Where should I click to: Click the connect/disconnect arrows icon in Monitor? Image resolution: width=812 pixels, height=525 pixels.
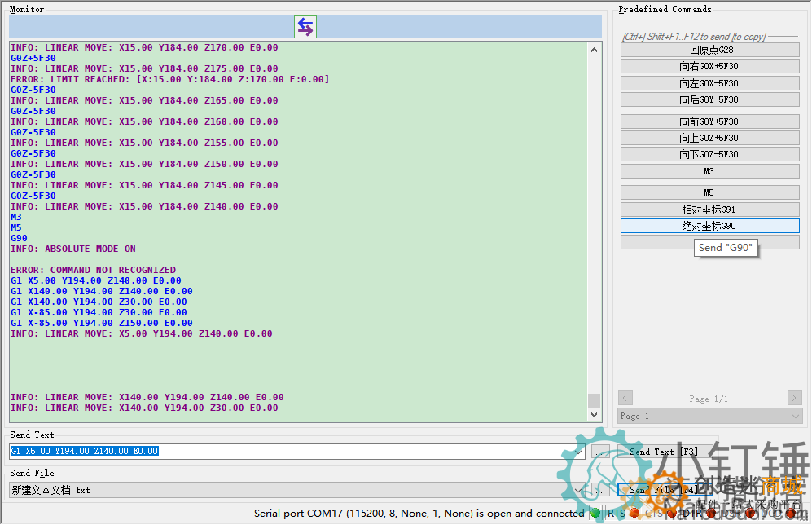(x=305, y=27)
